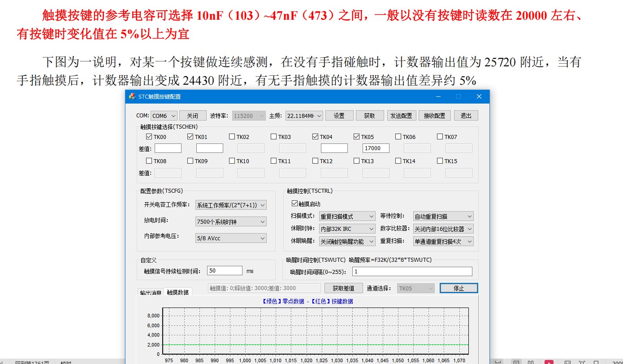Expand the 重复扫描 dropdown
Image resolution: width=623 pixels, height=364 pixels.
click(443, 241)
